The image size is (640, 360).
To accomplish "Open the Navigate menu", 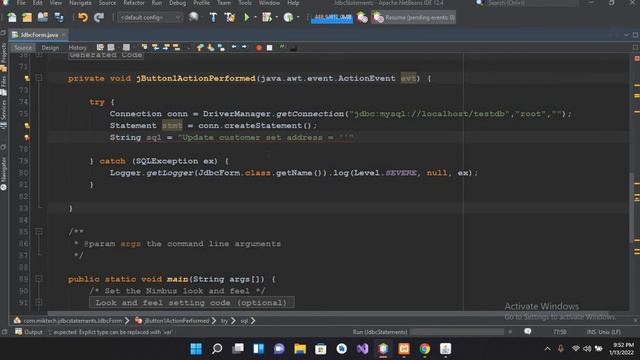I will [x=80, y=3].
